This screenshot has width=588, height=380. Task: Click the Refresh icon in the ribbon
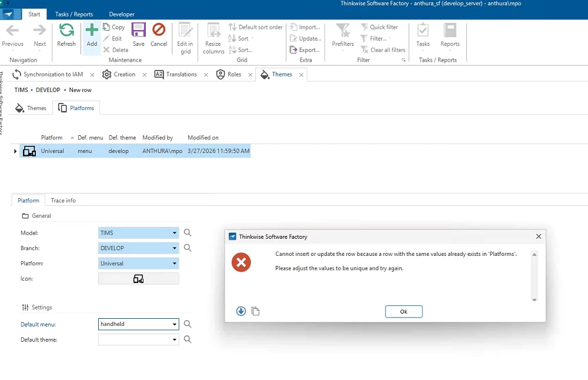pos(66,31)
